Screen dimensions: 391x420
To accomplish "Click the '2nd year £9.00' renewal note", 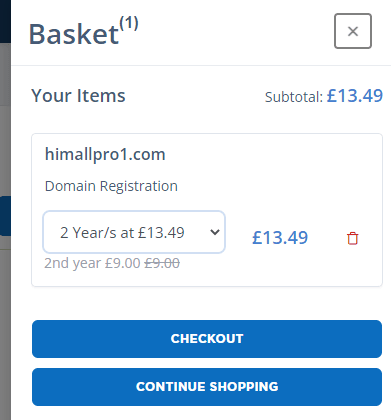I will click(x=92, y=263).
